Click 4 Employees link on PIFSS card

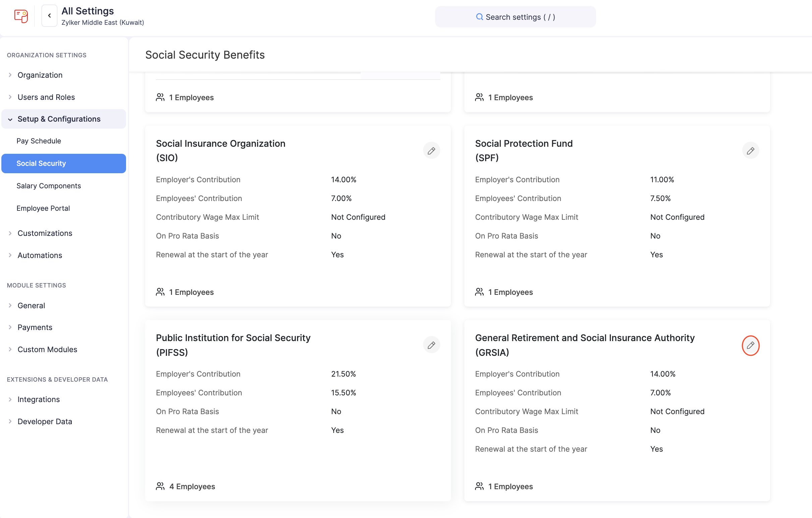point(192,486)
